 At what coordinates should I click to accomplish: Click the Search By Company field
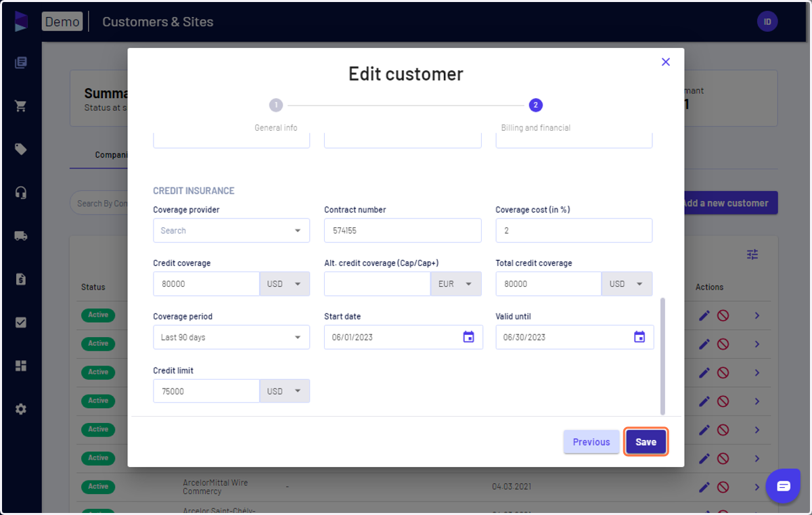[x=99, y=203]
